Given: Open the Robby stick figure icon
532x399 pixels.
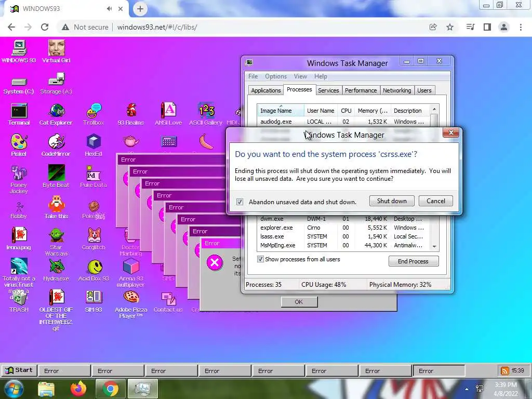Looking at the screenshot, I should click(19, 210).
